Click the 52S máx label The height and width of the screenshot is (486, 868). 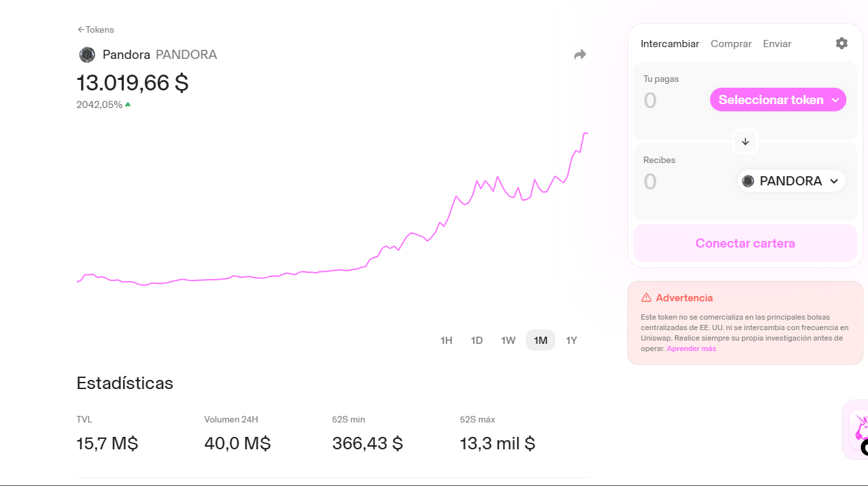click(x=478, y=419)
